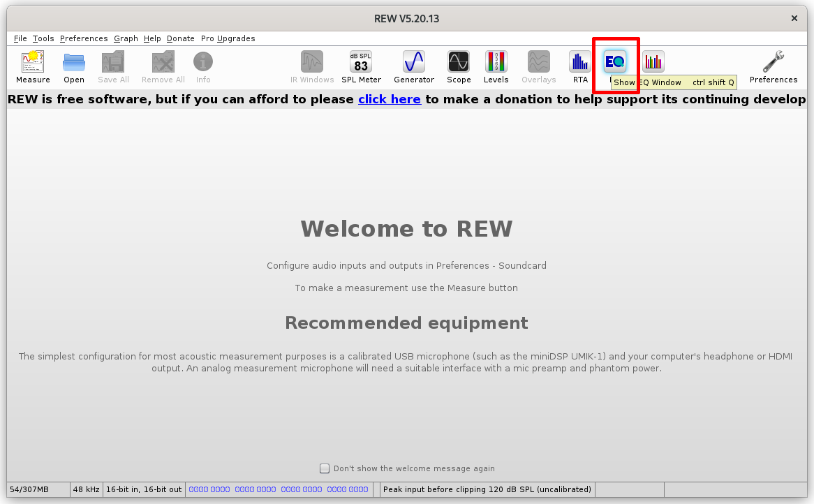Click the Info toolbar icon

point(203,61)
